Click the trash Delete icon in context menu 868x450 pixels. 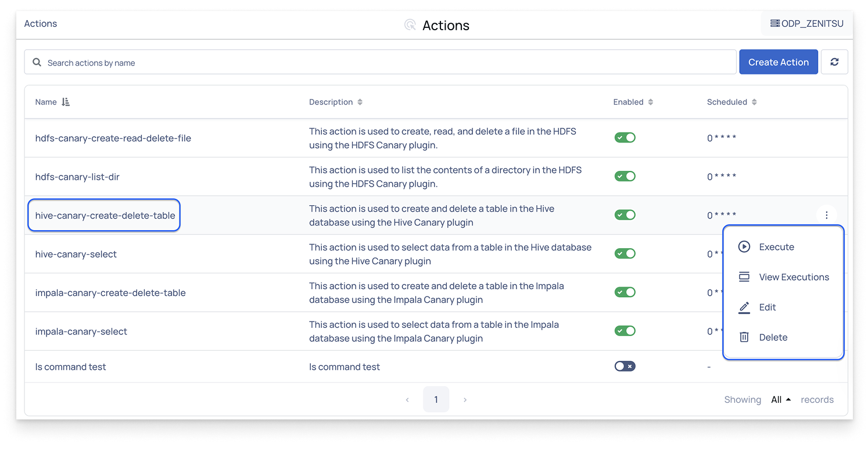tap(744, 337)
